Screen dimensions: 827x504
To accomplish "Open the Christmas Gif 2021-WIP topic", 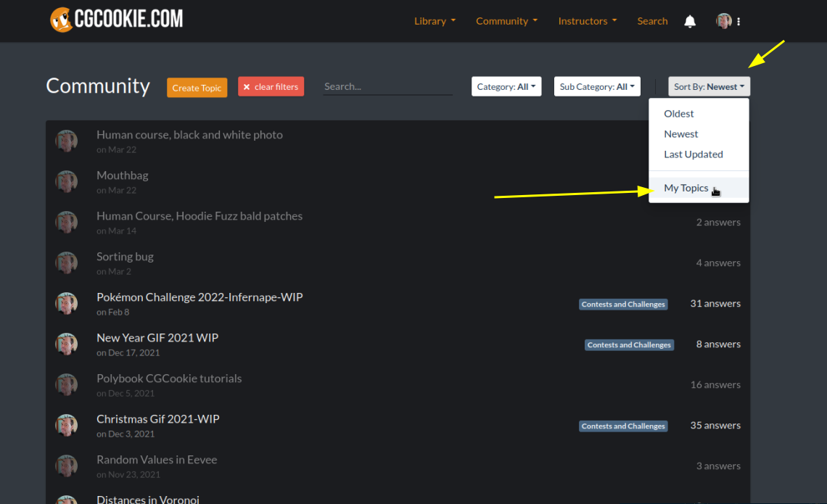I will tap(157, 418).
